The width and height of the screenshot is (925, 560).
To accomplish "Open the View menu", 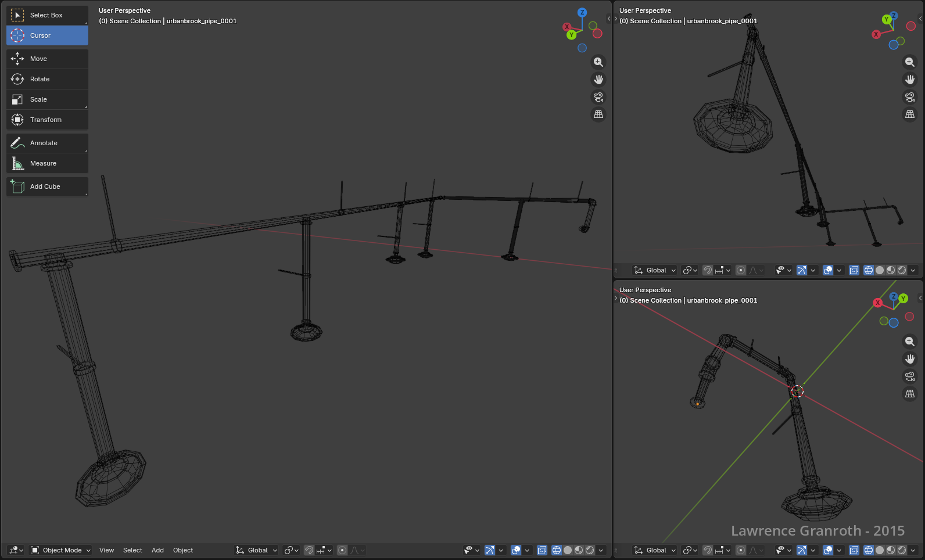I will point(106,550).
